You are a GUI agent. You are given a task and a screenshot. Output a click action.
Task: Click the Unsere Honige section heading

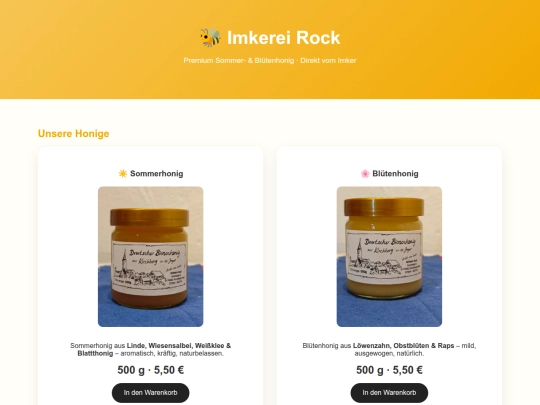73,133
